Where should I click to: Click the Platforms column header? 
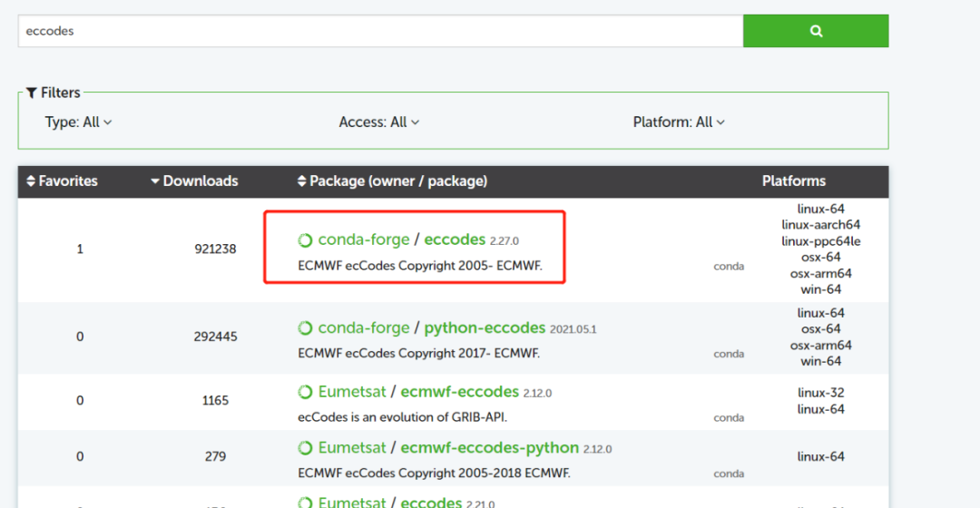pos(794,181)
